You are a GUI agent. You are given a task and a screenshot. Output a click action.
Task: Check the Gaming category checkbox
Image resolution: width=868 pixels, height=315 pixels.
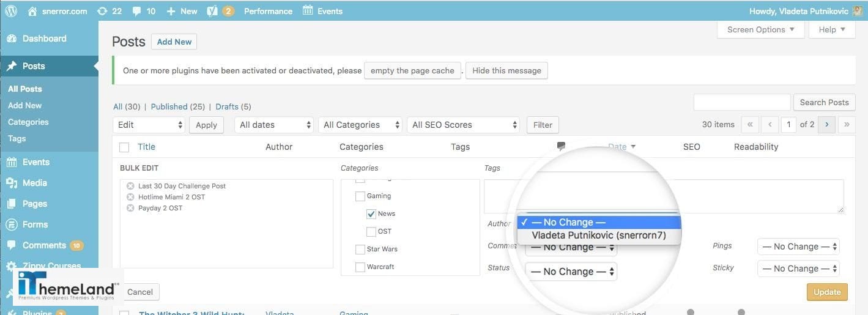tap(360, 196)
